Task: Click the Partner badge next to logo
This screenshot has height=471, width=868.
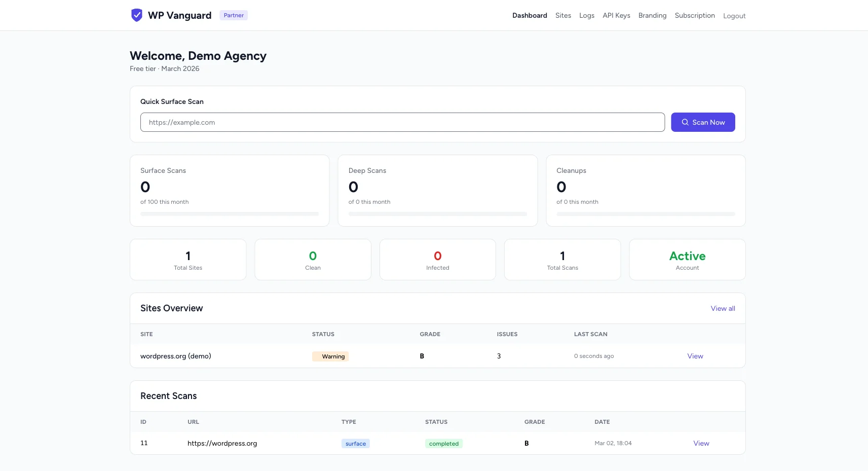Action: [x=233, y=15]
